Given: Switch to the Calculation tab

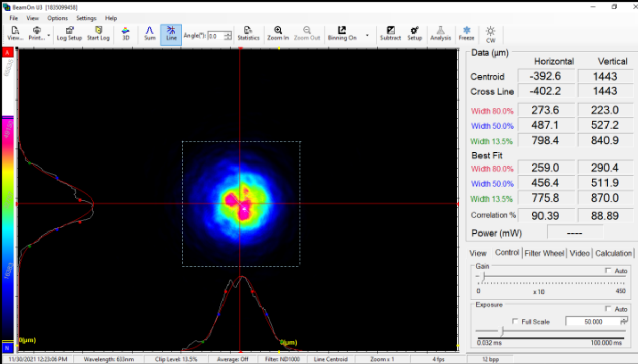Looking at the screenshot, I should (x=613, y=253).
